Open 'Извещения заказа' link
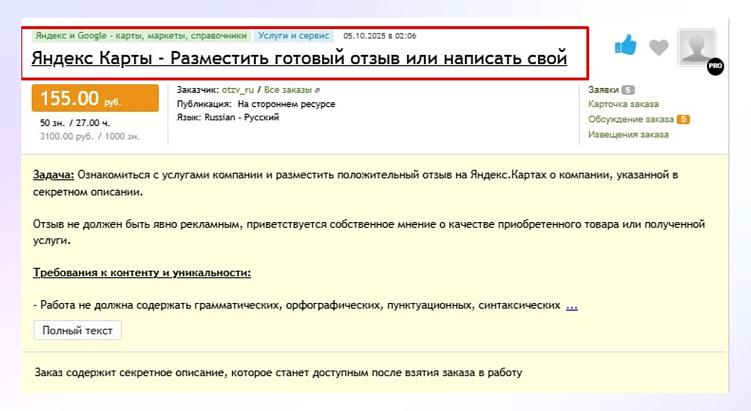 click(x=628, y=135)
